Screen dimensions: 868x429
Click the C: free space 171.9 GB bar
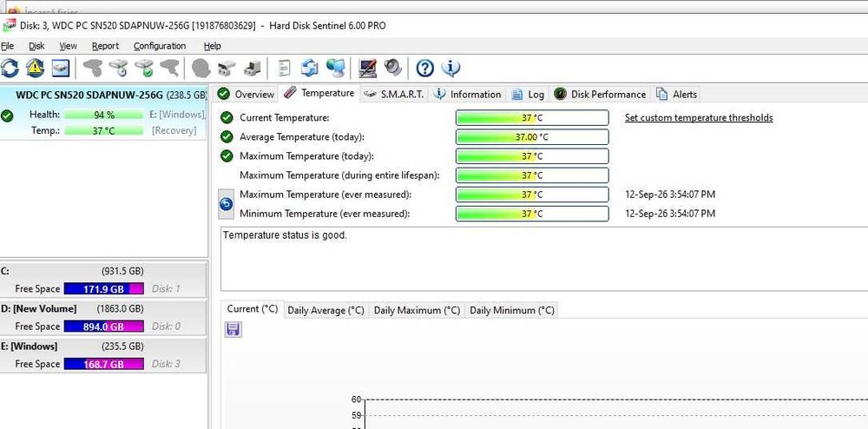pyautogui.click(x=104, y=288)
